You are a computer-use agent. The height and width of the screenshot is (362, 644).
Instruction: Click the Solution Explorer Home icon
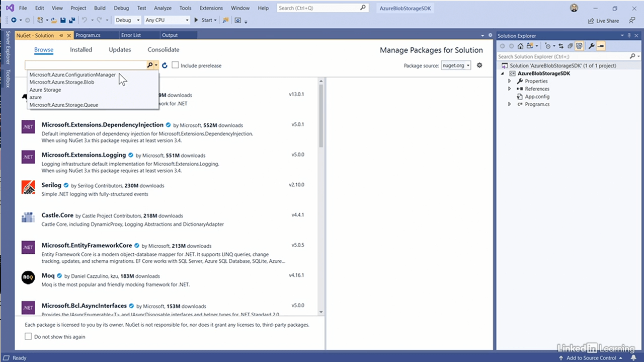coord(520,46)
